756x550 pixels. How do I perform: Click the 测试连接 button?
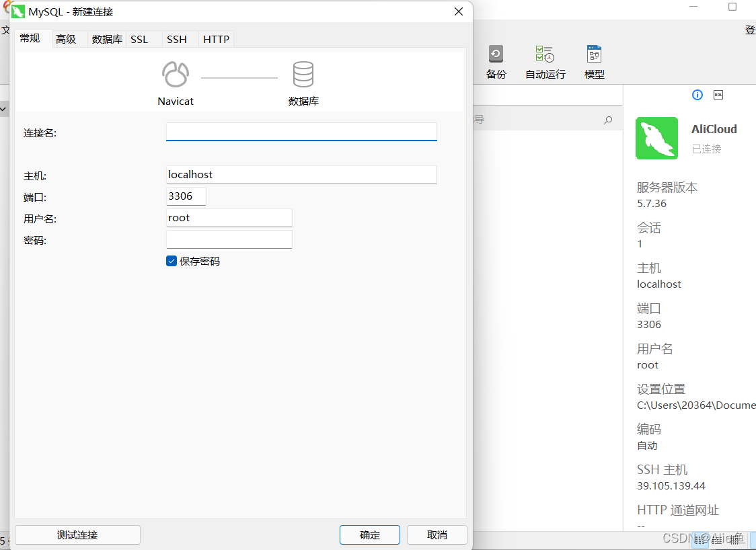[x=77, y=535]
